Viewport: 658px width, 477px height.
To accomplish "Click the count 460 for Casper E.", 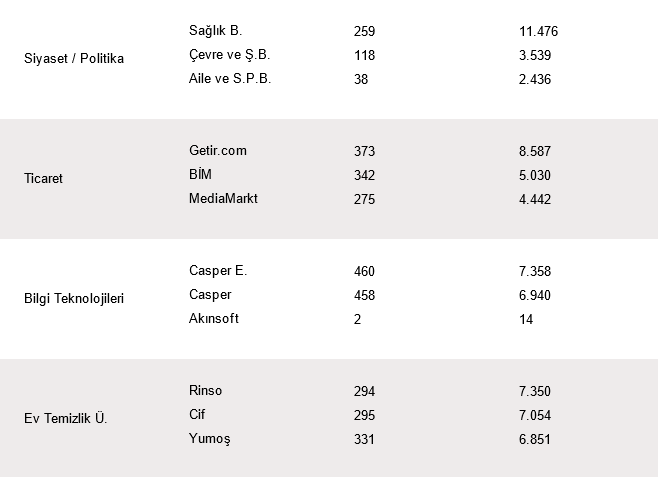I will tap(364, 272).
